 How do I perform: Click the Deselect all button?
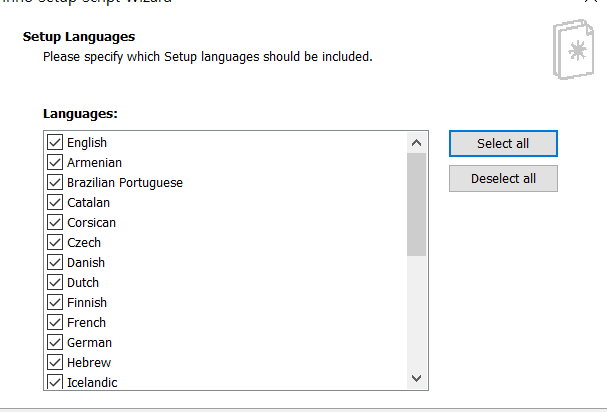coord(503,179)
